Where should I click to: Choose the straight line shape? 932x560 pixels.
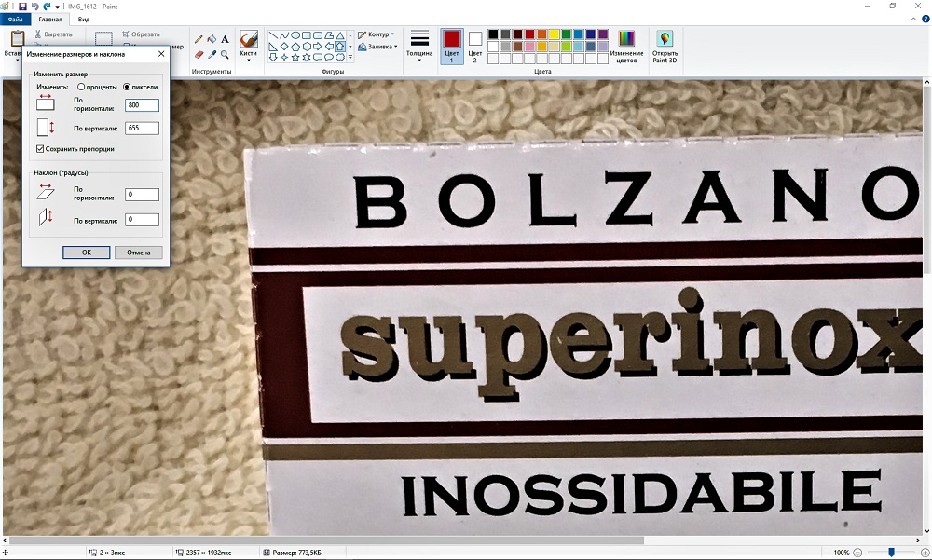coord(273,35)
